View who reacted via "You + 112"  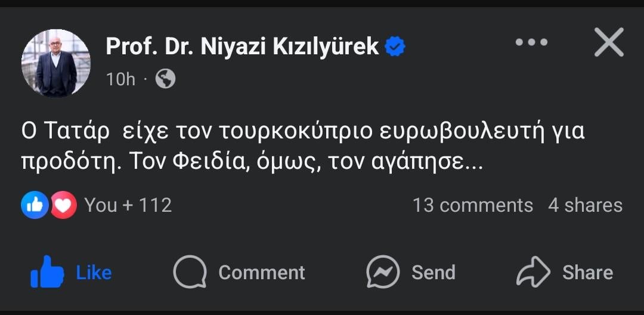tap(128, 205)
